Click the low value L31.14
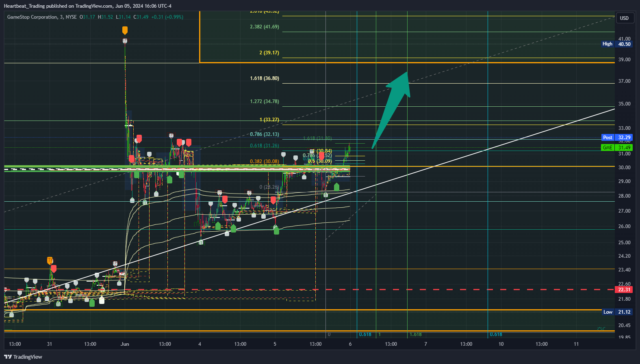 (123, 17)
